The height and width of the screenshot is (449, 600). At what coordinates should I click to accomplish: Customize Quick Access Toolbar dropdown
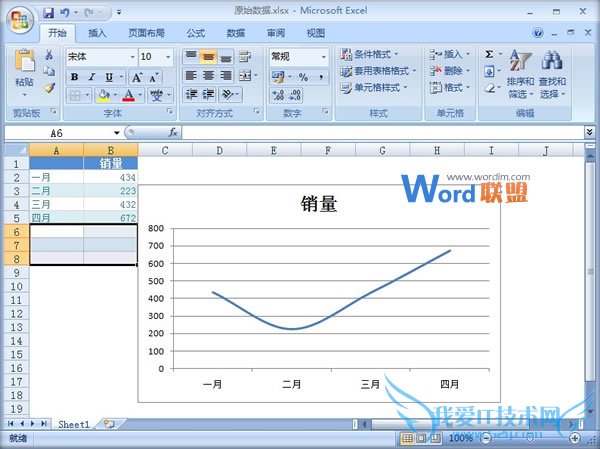119,13
